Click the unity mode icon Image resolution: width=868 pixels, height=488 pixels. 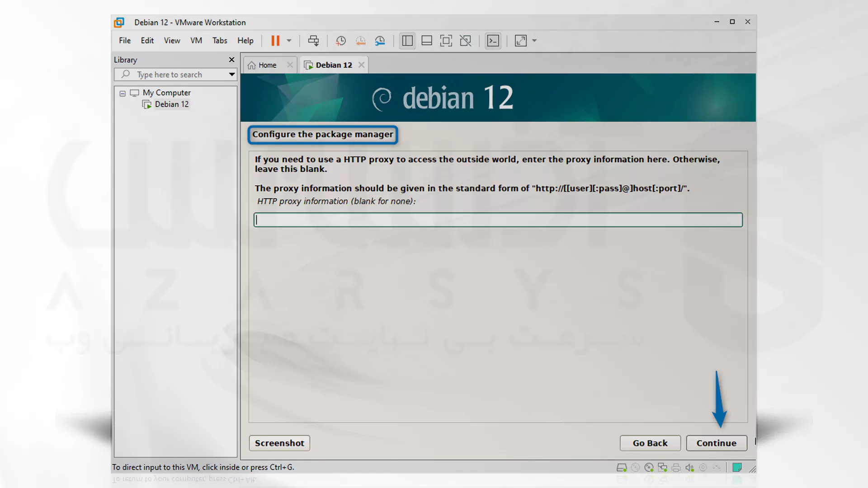[x=466, y=41]
